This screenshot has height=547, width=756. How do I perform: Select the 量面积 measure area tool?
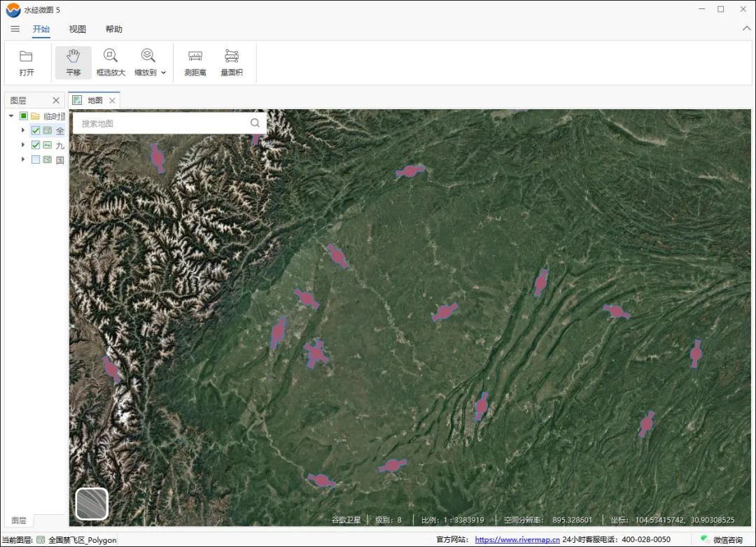pos(232,63)
